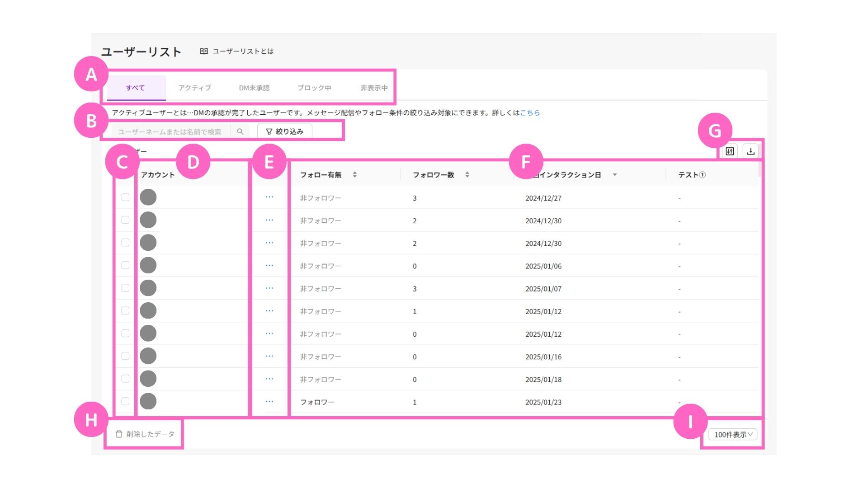Open the book icon for ユーザーリストとは
The image size is (868, 488).
[204, 52]
